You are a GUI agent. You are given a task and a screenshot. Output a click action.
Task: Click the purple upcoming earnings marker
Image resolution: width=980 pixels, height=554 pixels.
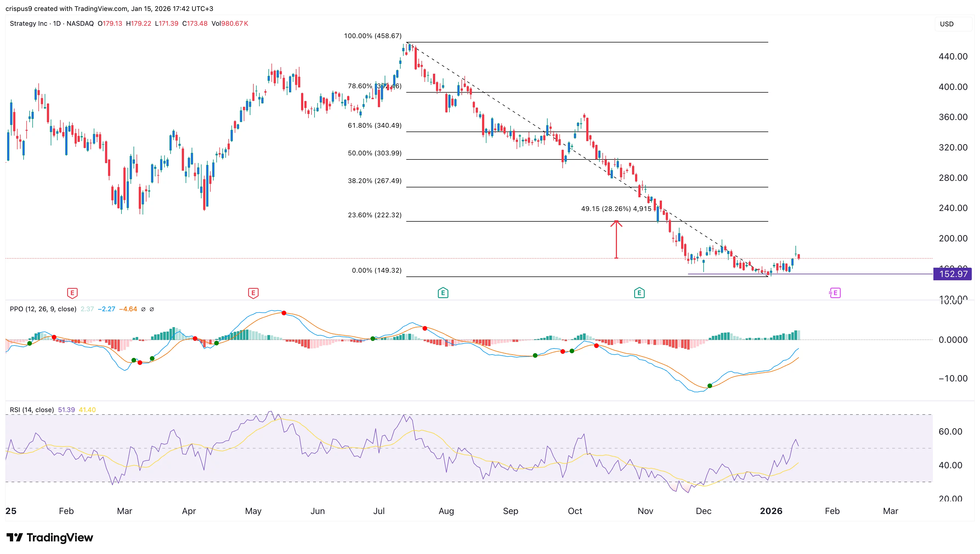[835, 293]
